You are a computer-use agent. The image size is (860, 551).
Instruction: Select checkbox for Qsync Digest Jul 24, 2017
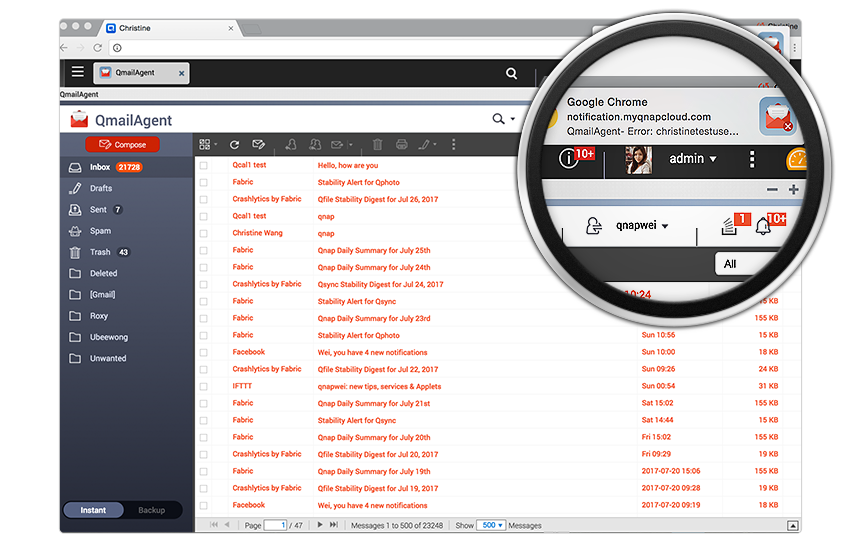(x=203, y=284)
